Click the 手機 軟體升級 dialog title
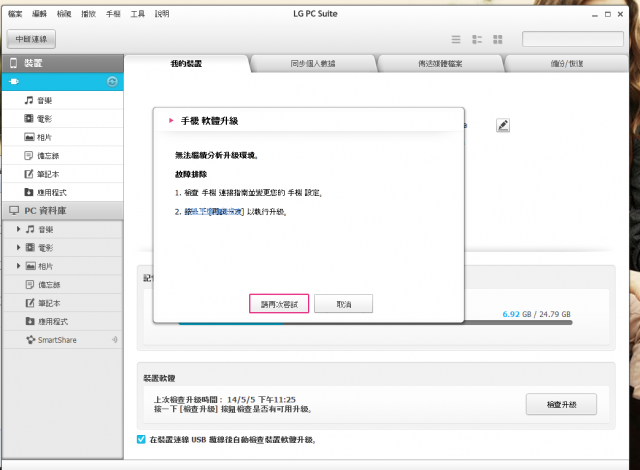The image size is (640, 470). [x=209, y=121]
